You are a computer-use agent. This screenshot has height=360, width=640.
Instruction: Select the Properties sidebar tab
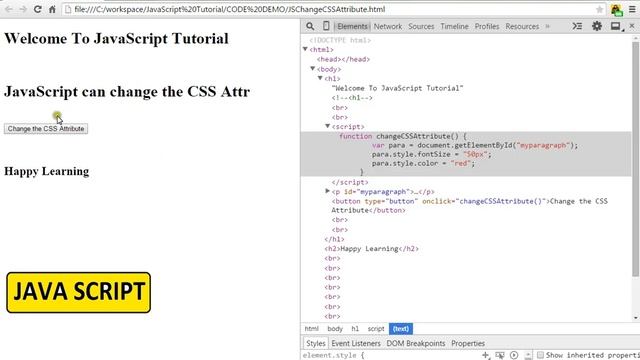point(468,343)
